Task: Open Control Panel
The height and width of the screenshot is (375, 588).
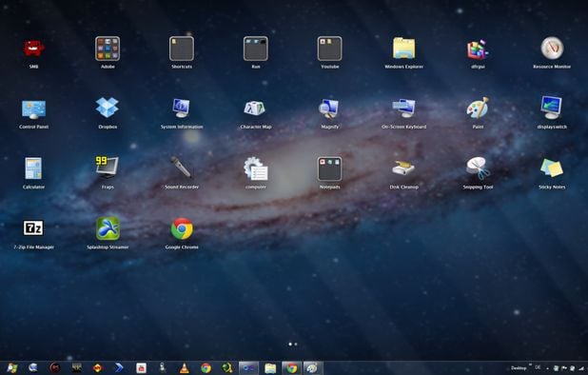Action: [x=33, y=109]
